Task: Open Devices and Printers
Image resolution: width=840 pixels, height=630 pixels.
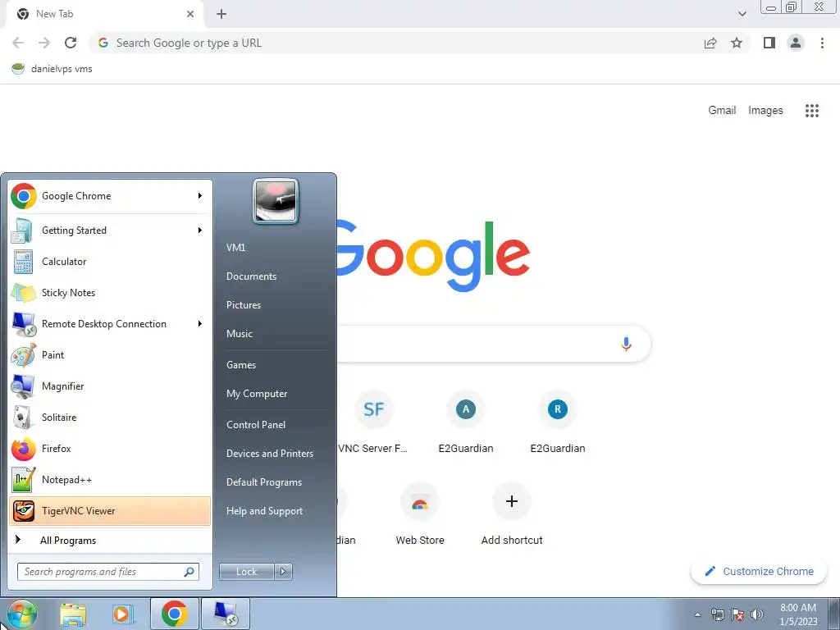Action: [x=269, y=454]
